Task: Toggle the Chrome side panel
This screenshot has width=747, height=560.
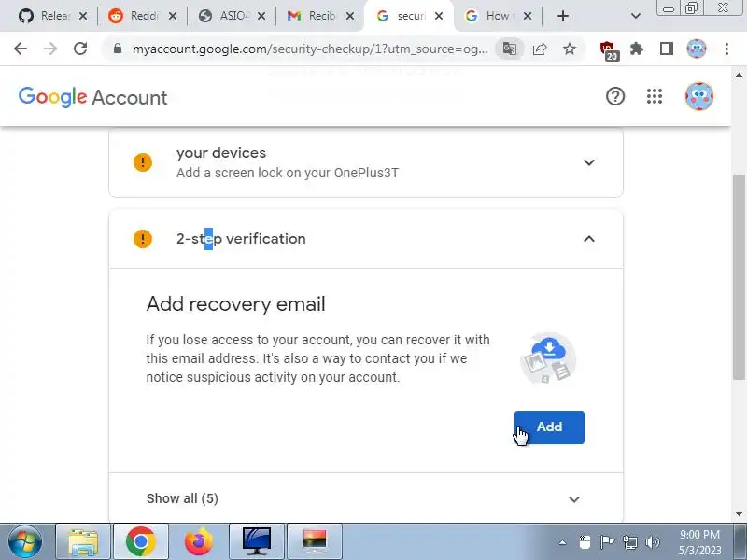Action: [x=667, y=49]
